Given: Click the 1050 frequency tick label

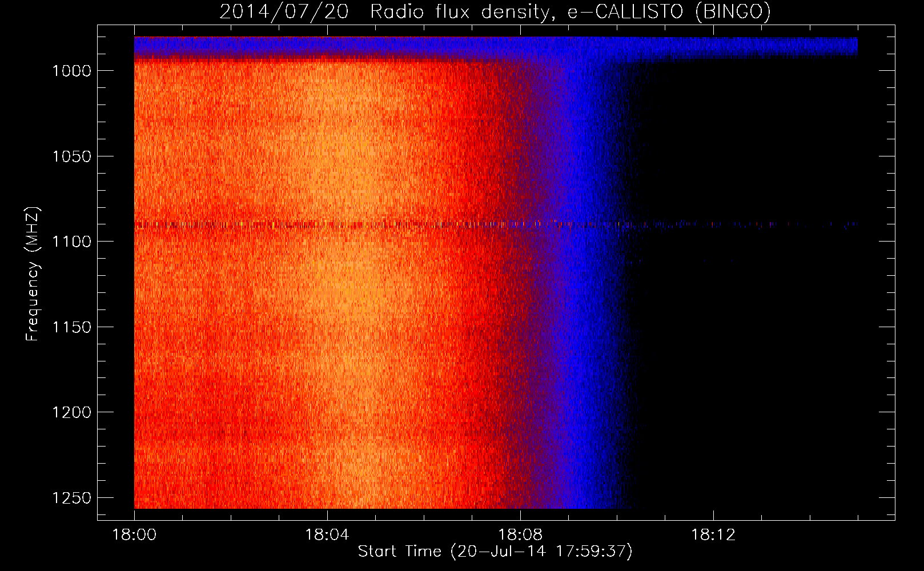Looking at the screenshot, I should point(71,156).
